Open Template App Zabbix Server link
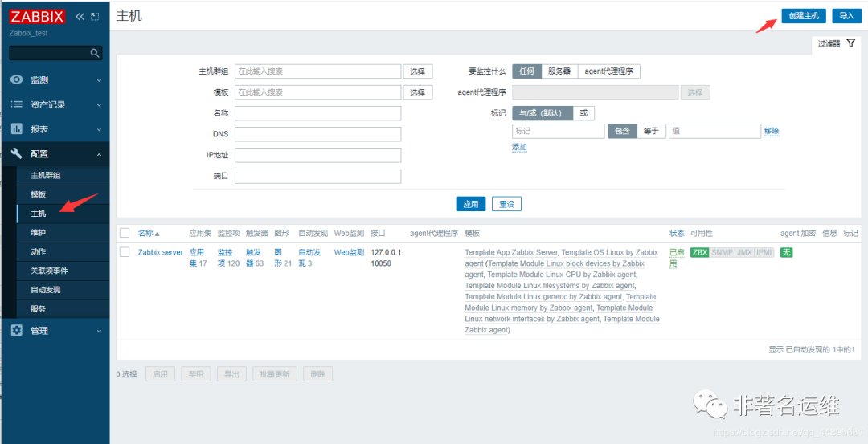 point(511,253)
